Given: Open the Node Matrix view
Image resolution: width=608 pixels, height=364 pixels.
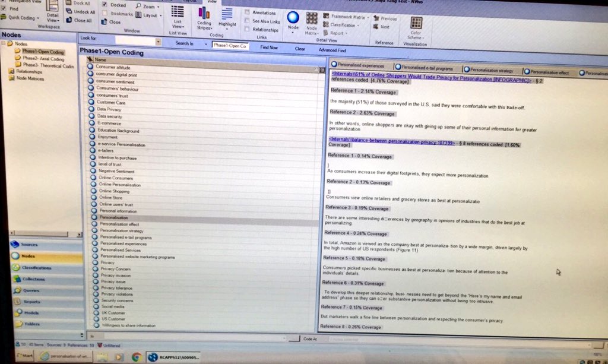Looking at the screenshot, I should (311, 23).
